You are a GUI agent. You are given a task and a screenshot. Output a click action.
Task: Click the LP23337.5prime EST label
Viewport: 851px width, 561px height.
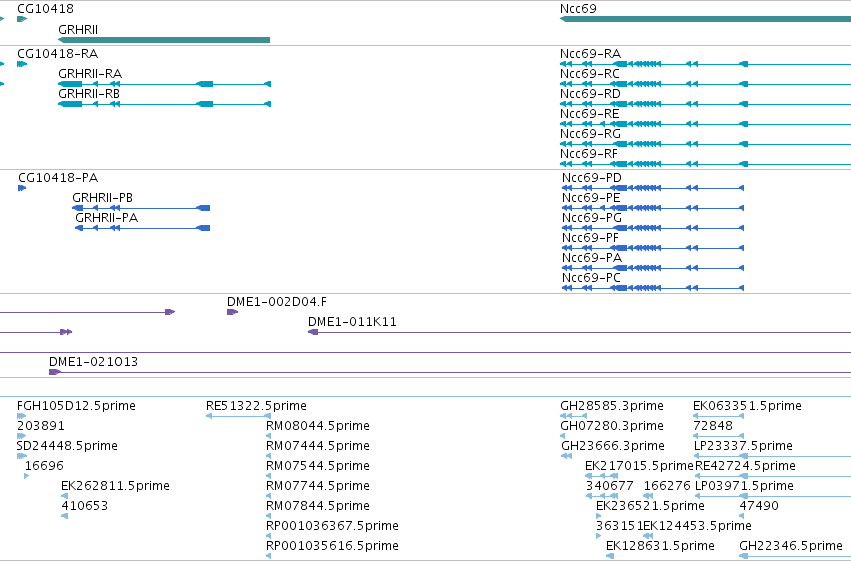[744, 446]
